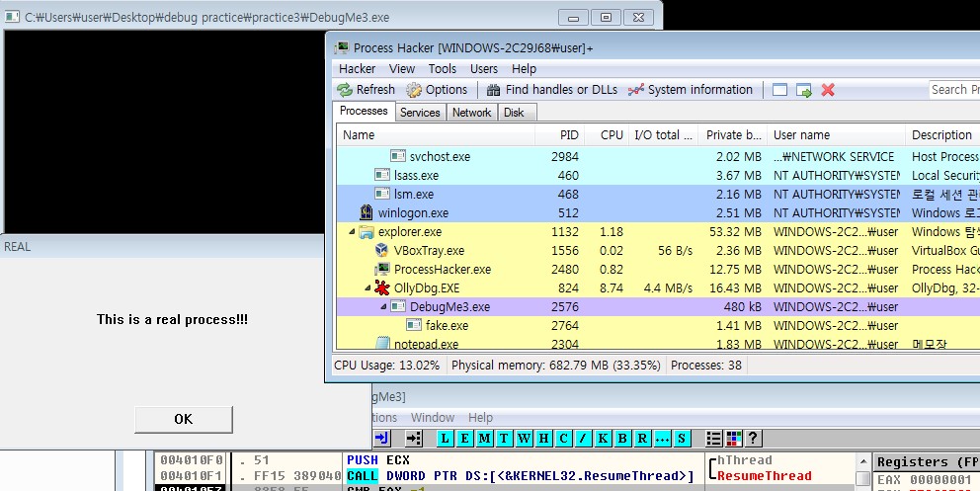Select the OllyDbg.EXE process row
This screenshot has width=980, height=491.
[658, 287]
